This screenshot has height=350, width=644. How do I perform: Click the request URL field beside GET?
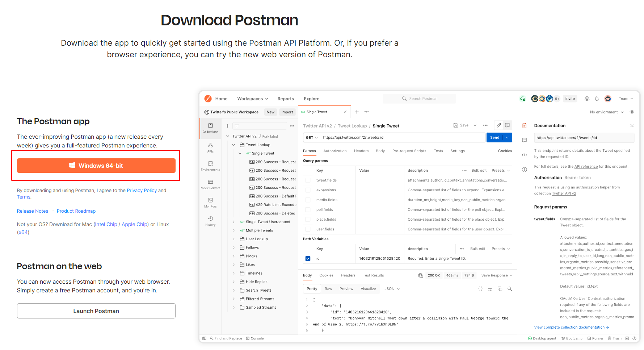tap(403, 137)
